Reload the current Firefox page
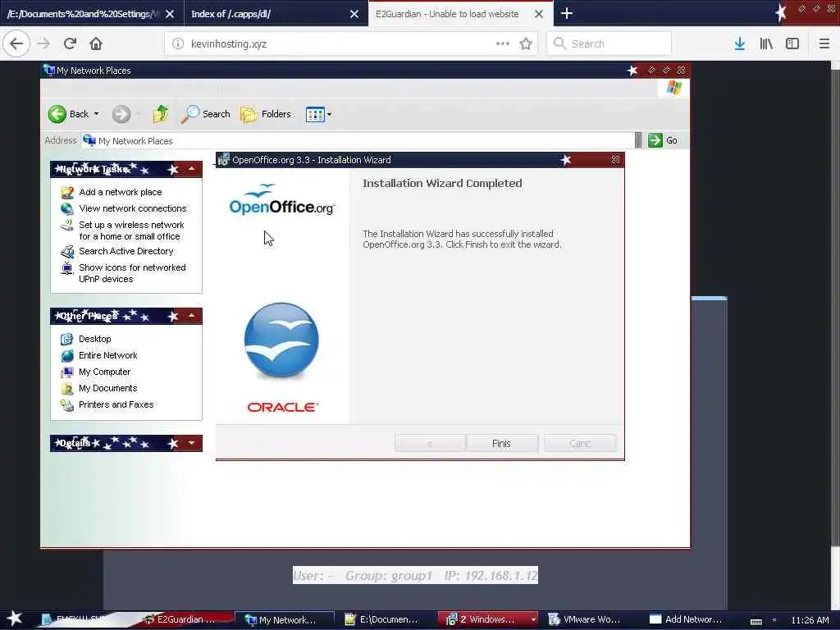This screenshot has height=630, width=840. 70,43
